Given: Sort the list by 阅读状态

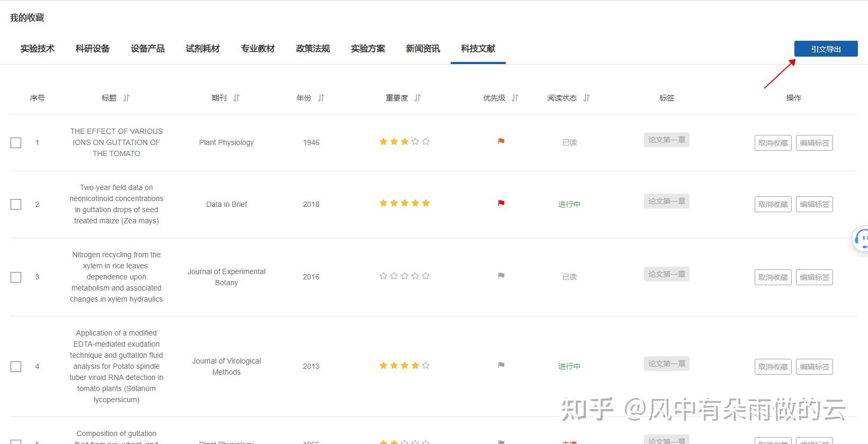Looking at the screenshot, I should tap(586, 98).
